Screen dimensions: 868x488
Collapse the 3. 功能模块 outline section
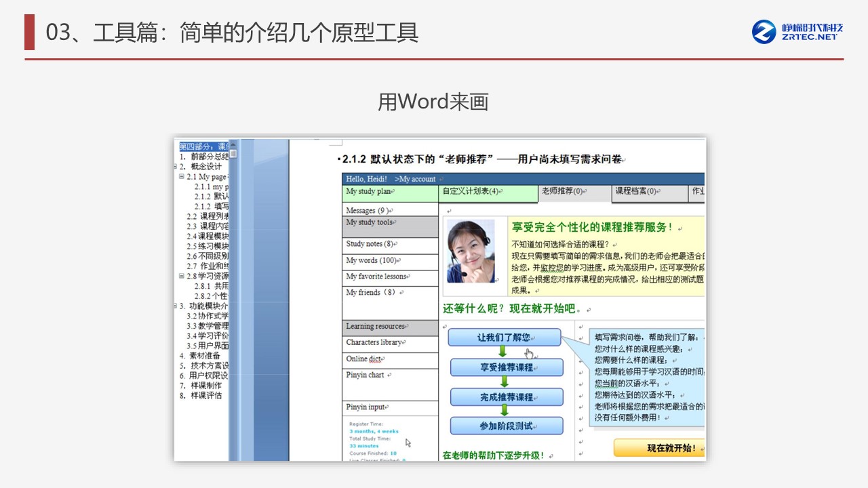point(176,306)
